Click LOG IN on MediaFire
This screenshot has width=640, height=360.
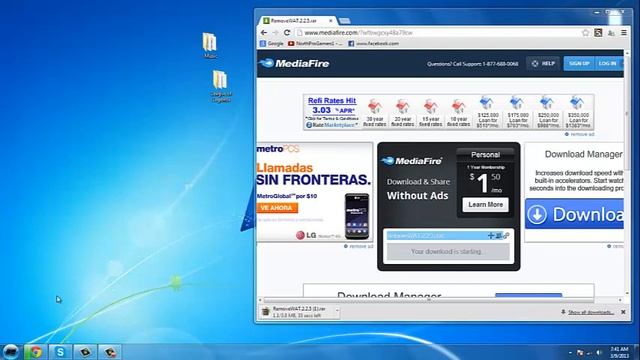click(607, 64)
